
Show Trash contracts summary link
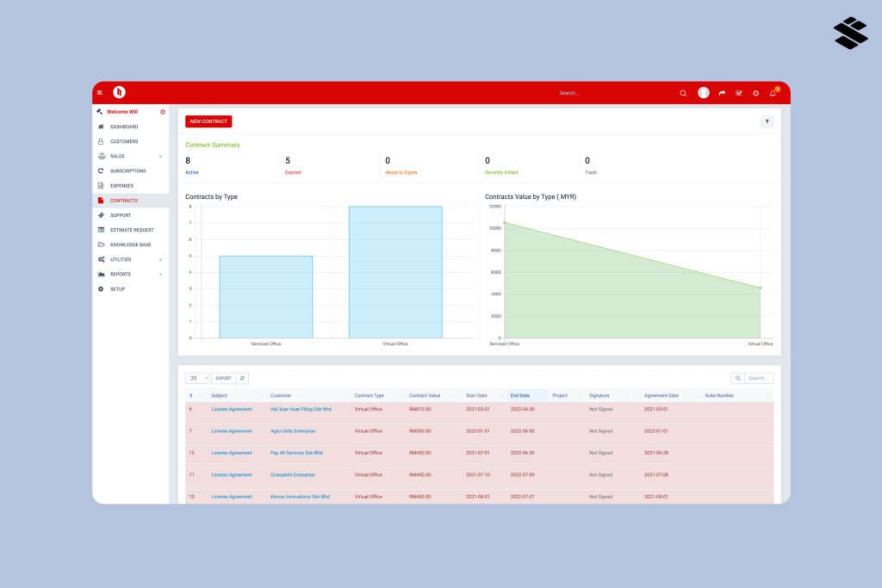[591, 172]
